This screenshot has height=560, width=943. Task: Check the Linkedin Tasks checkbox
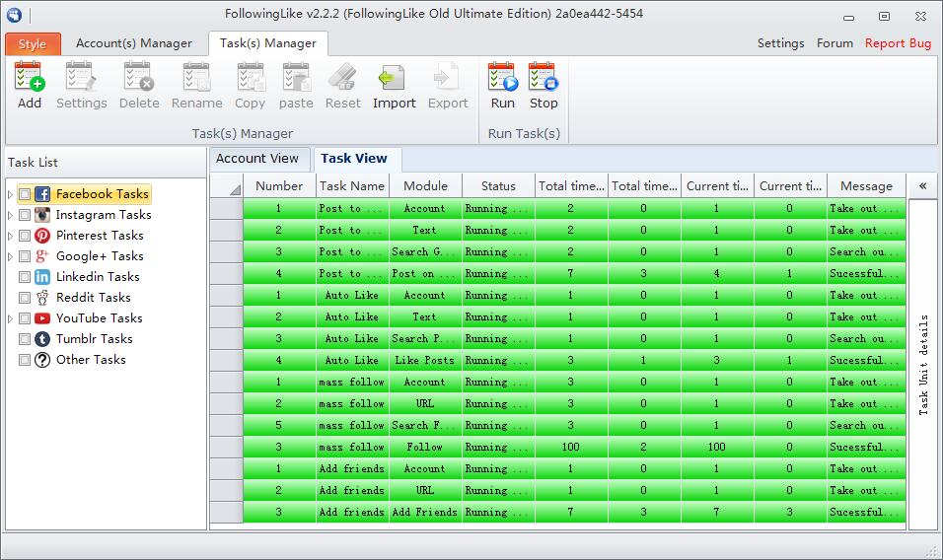point(25,277)
